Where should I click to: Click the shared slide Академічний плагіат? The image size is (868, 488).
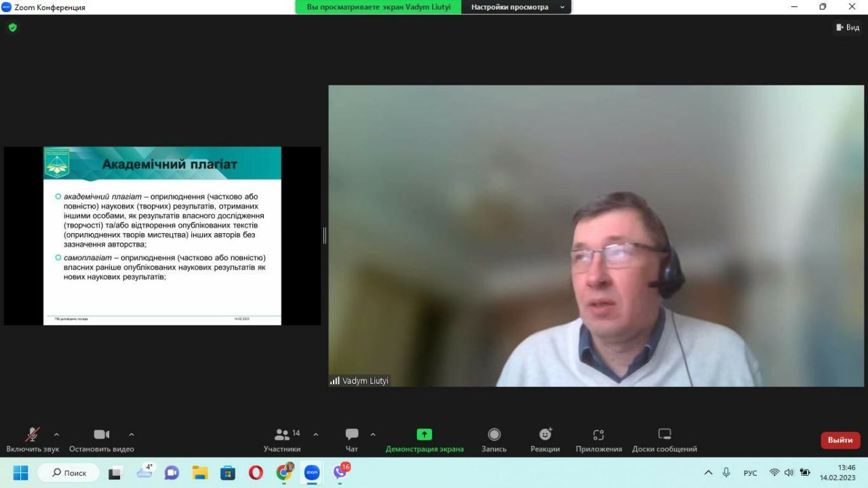pyautogui.click(x=162, y=235)
